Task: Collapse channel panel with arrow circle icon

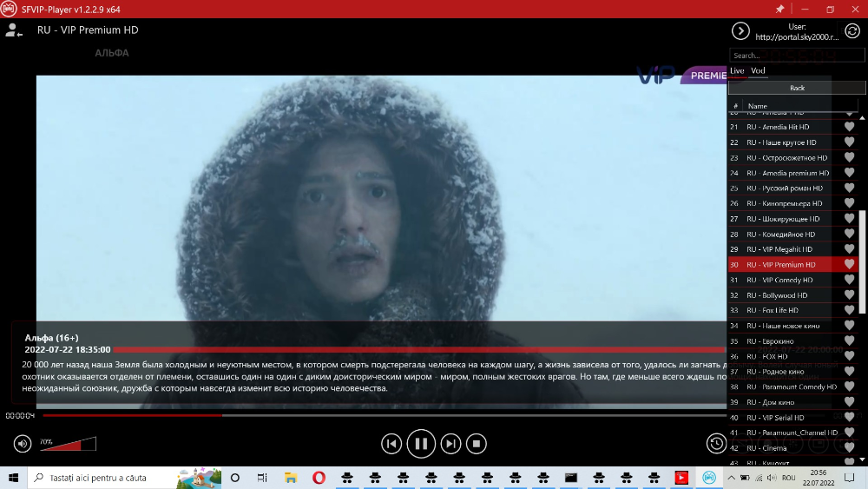Action: 740,31
